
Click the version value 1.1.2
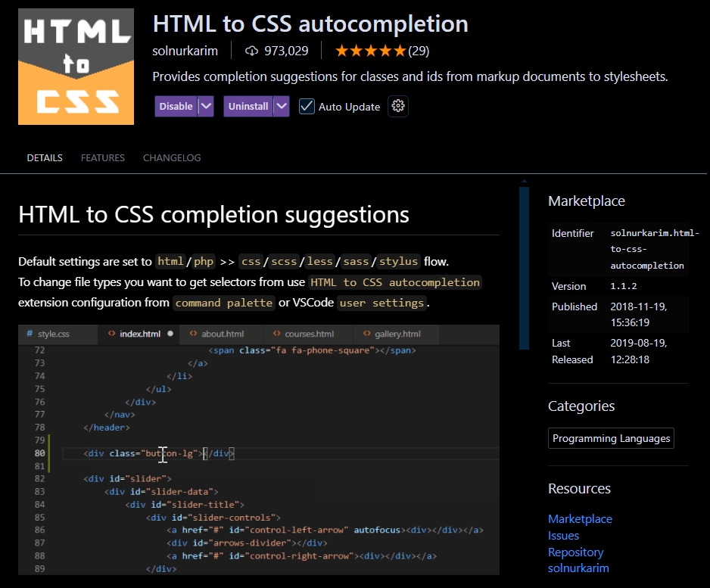[624, 286]
